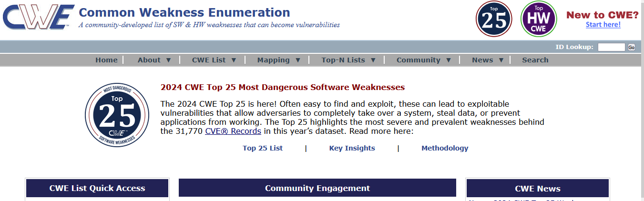Open the Top-N Lists menu
Screen dimensions: 644x201
coord(343,60)
